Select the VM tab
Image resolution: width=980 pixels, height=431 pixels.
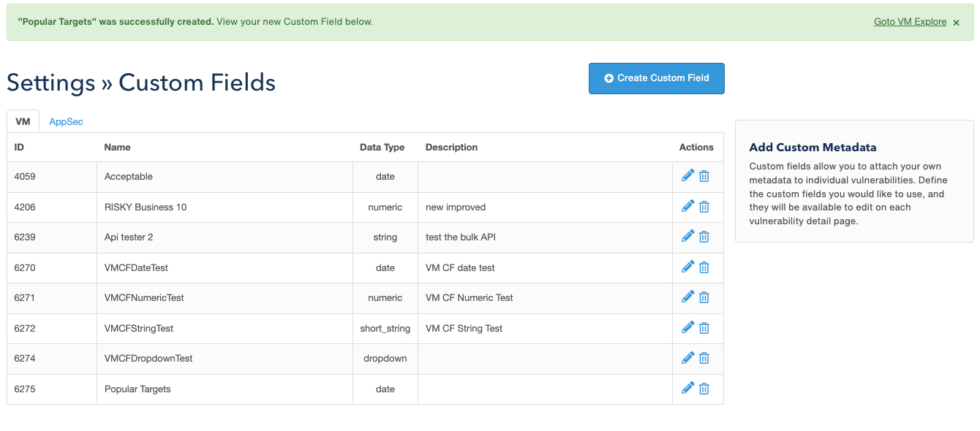pyautogui.click(x=23, y=121)
